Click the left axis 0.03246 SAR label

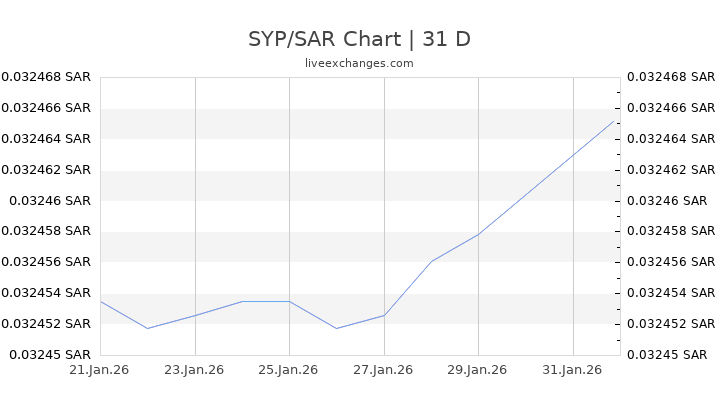(50, 200)
